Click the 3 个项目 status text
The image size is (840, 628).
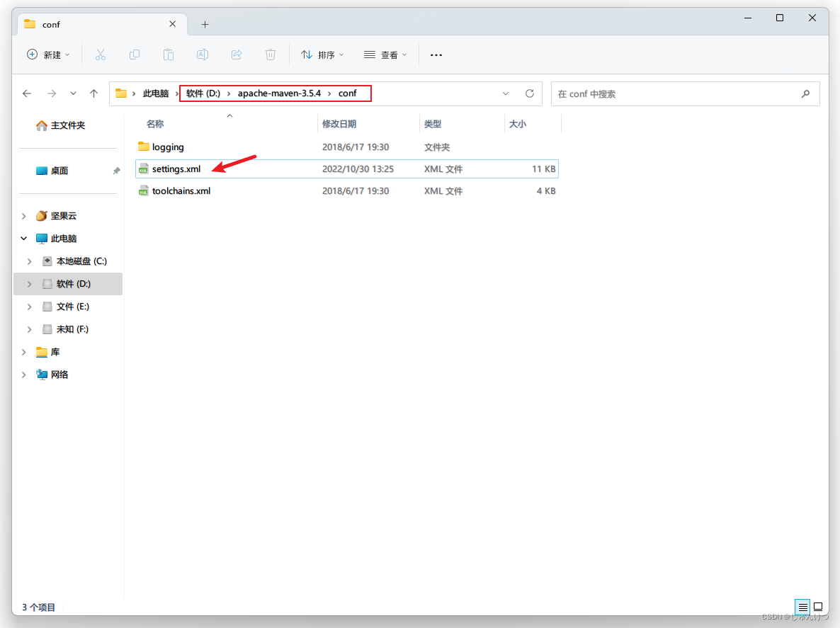[38, 607]
